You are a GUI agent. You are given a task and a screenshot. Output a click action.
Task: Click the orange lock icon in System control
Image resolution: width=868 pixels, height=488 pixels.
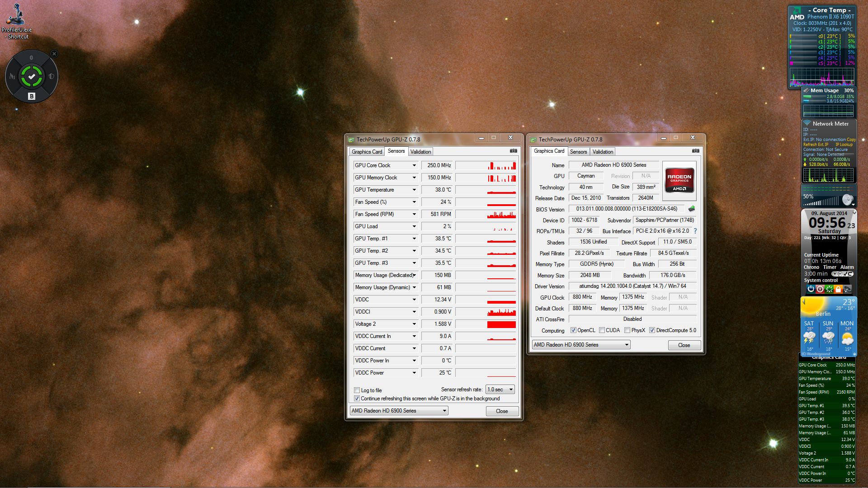click(838, 289)
